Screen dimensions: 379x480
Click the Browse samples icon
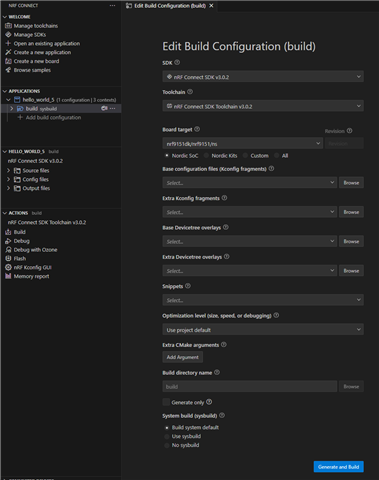click(8, 70)
